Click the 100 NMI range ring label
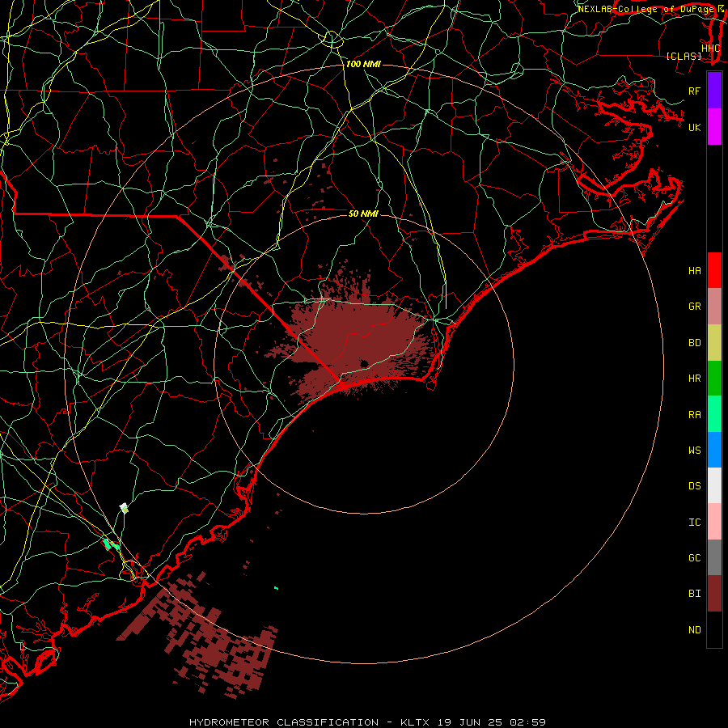The image size is (728, 728). [363, 64]
